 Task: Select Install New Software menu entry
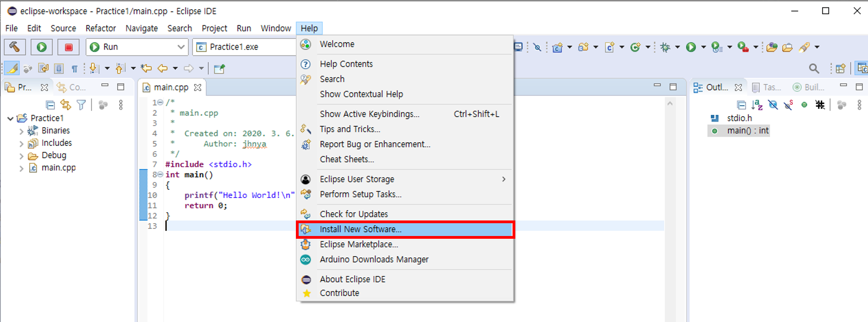click(405, 229)
